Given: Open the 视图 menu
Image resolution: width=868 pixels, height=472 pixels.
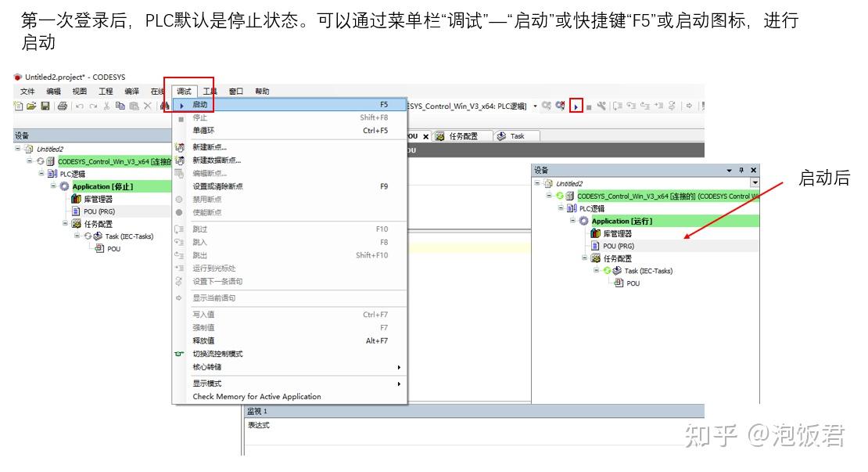Looking at the screenshot, I should (80, 92).
